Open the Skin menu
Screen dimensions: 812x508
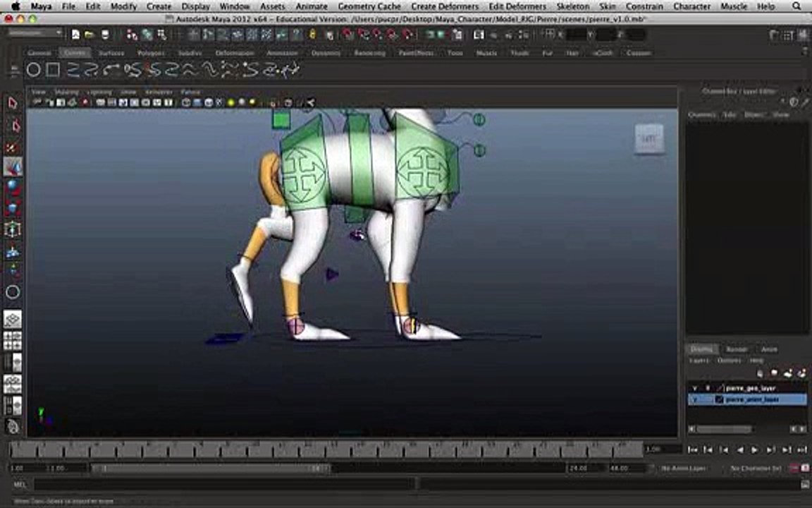(608, 6)
